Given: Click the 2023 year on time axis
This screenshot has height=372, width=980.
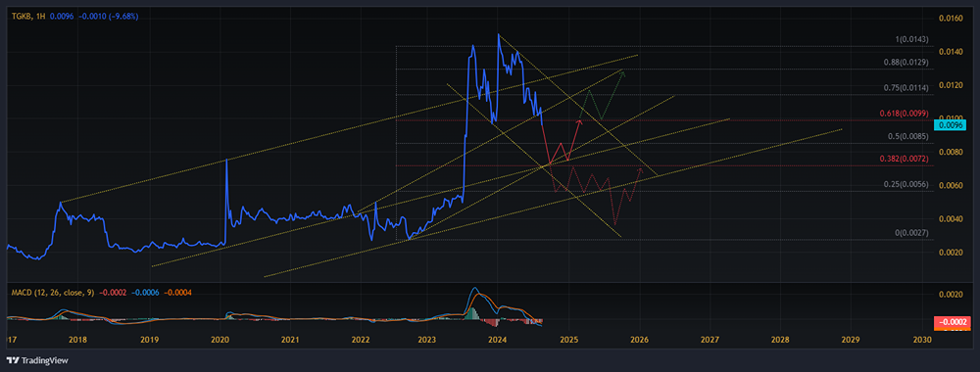Looking at the screenshot, I should 427,340.
